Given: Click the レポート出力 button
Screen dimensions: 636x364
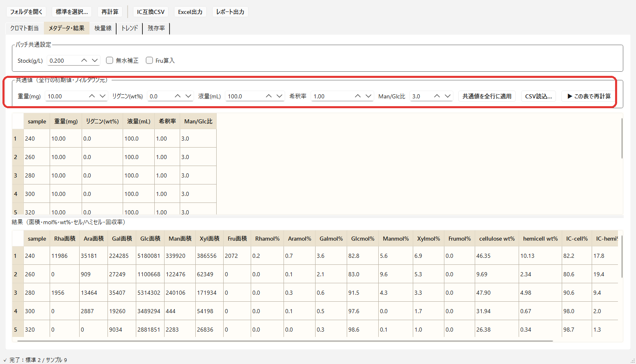Looking at the screenshot, I should pyautogui.click(x=230, y=12).
